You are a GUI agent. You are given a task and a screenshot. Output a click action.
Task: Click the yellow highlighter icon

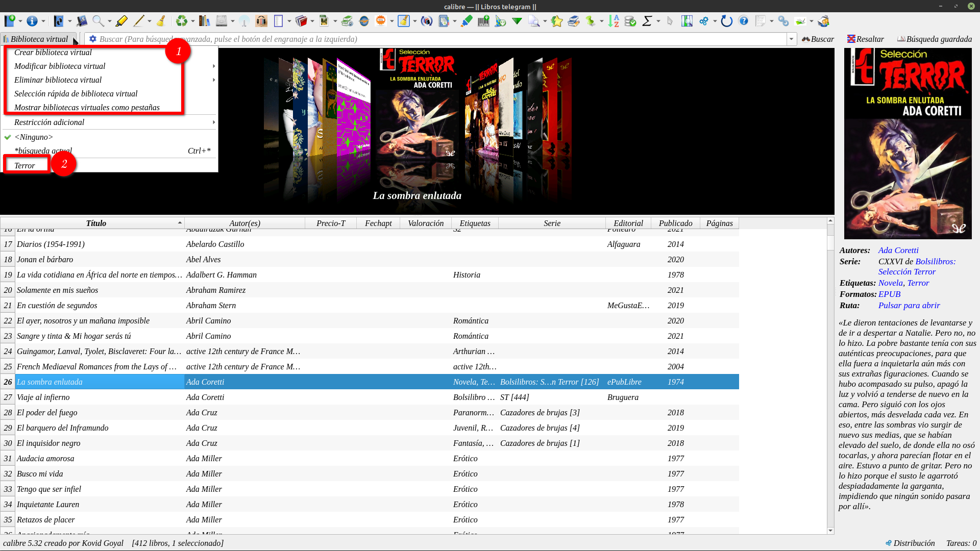(121, 21)
